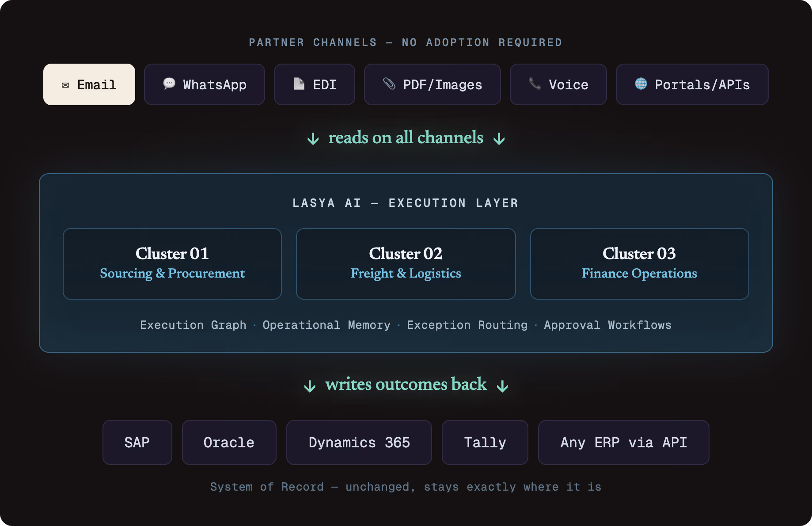Click the "Operational Memory" label
812x526 pixels.
[326, 325]
